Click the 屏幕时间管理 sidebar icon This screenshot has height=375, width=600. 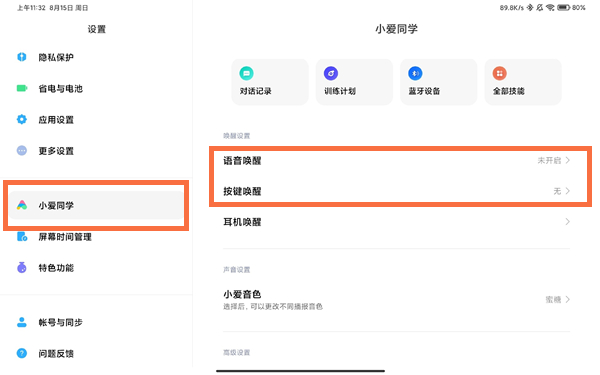click(22, 237)
